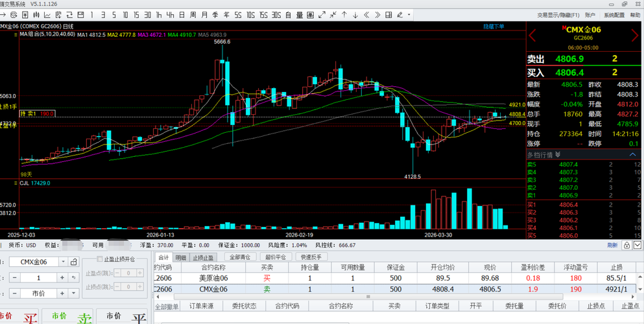Select the drawing pencil tool icon

[400, 15]
